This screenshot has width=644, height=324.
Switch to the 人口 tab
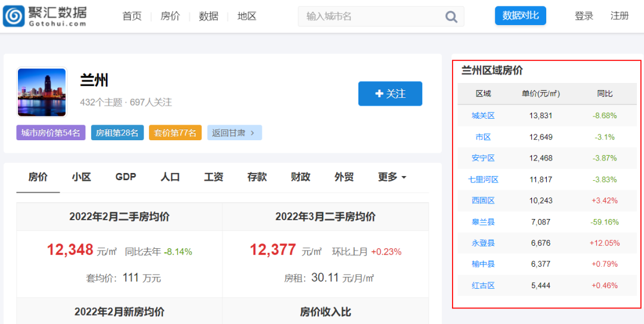[170, 177]
